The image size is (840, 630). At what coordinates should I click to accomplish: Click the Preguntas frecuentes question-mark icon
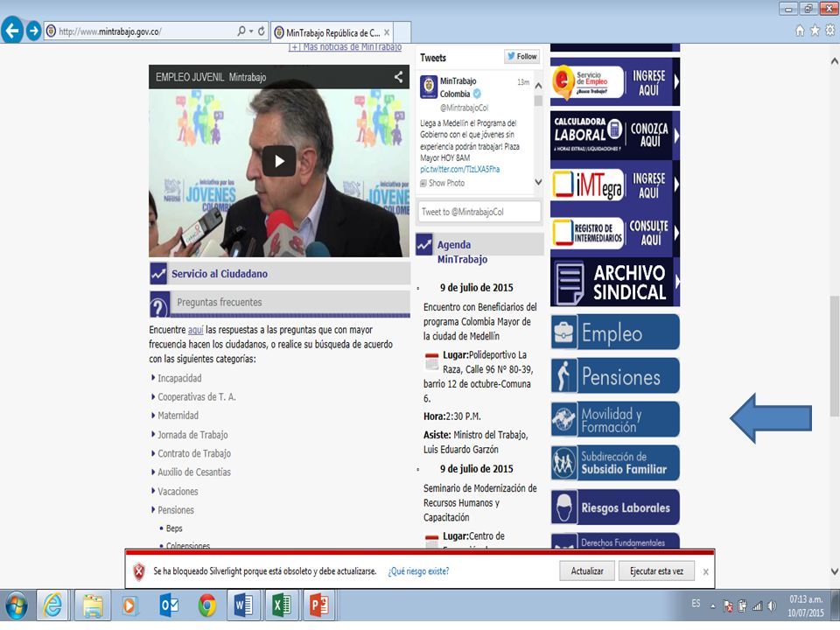coord(159,304)
